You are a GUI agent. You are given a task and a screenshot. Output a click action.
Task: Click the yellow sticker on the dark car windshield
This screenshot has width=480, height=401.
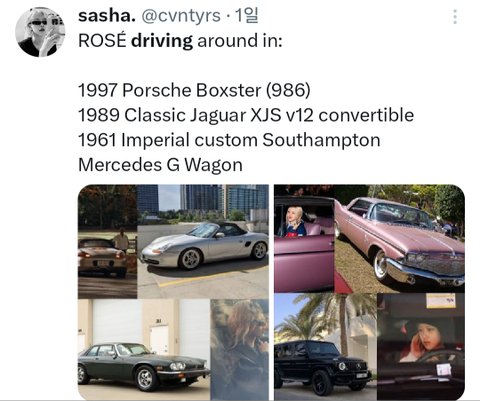tap(441, 301)
